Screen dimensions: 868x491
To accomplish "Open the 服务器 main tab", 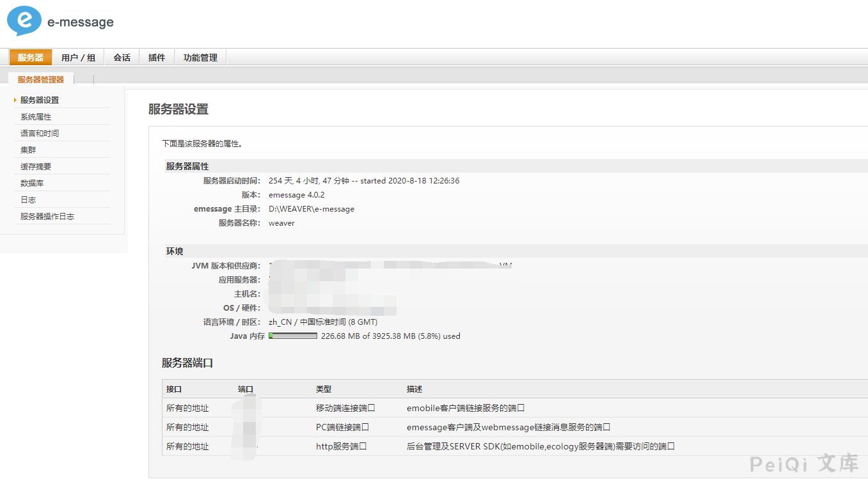I will click(31, 58).
